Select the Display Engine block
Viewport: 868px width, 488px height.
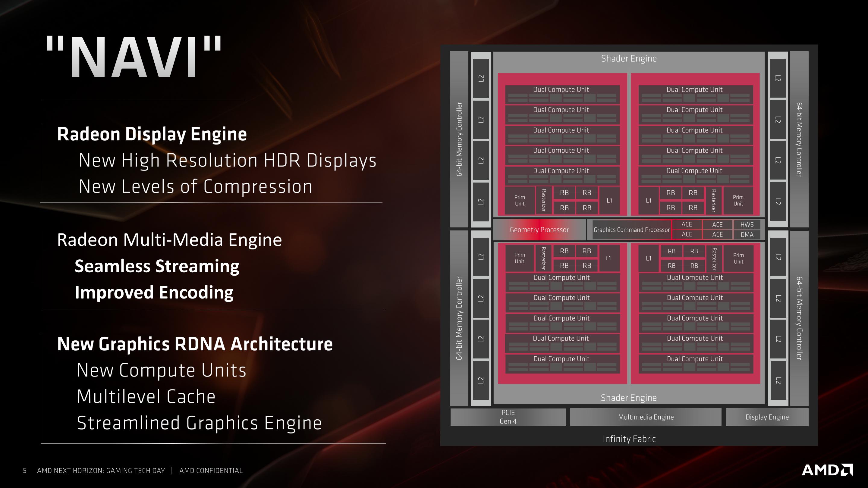pyautogui.click(x=767, y=417)
